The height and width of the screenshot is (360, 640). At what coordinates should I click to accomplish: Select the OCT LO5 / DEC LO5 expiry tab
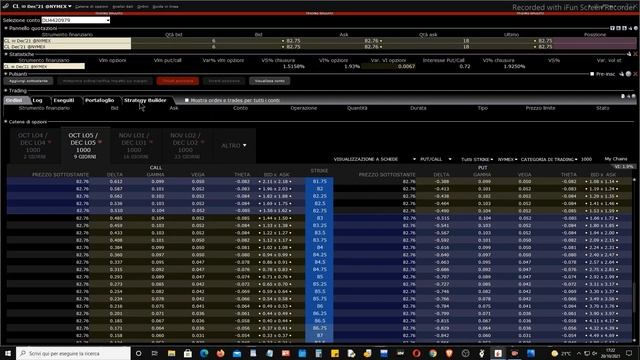85,146
